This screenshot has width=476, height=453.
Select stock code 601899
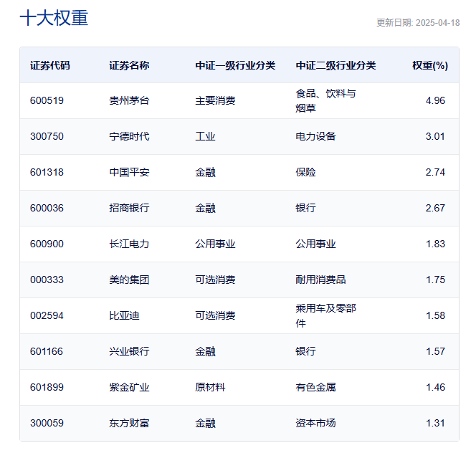[47, 387]
